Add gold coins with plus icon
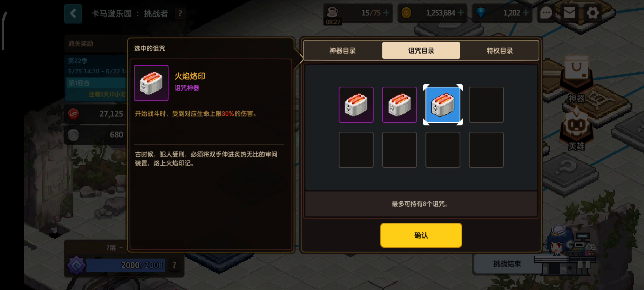 [x=460, y=12]
